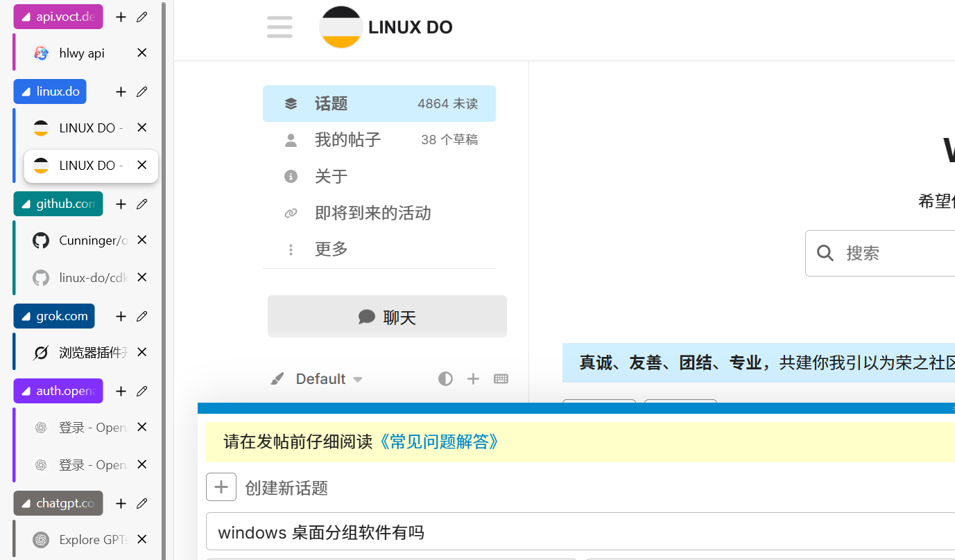Screen dimensions: 955x560
Task: Collapse the linux.do tab group
Action: (x=50, y=91)
